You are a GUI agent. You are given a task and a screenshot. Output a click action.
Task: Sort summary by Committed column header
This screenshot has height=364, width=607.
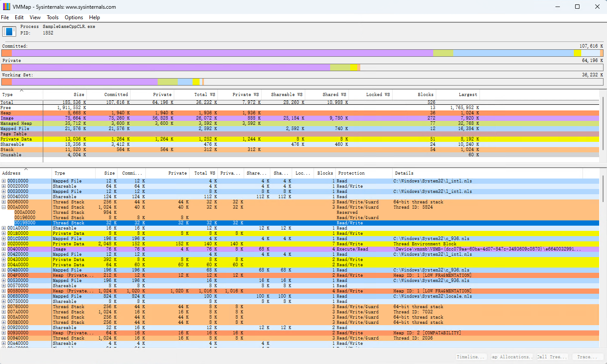coord(108,94)
